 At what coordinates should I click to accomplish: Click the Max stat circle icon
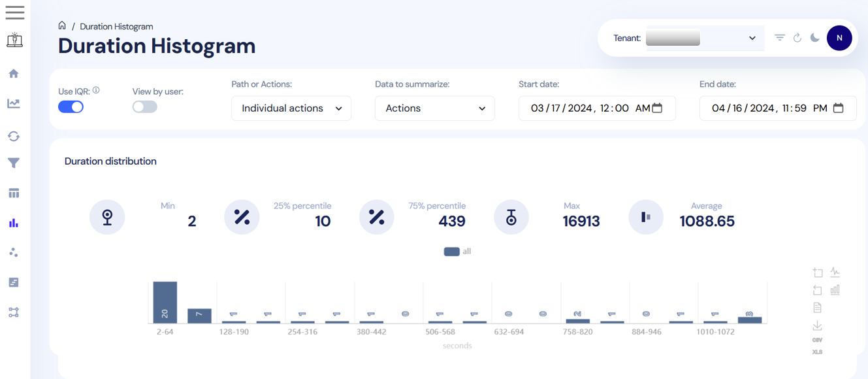point(511,217)
